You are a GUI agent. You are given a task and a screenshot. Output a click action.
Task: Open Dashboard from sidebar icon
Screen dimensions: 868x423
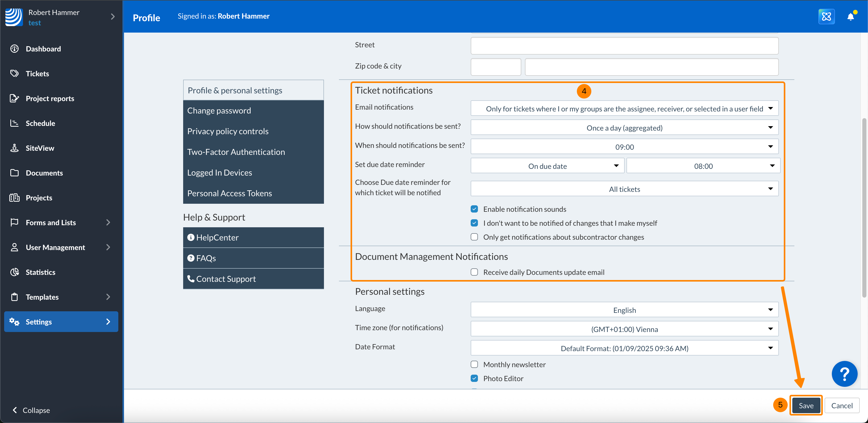[x=14, y=49]
